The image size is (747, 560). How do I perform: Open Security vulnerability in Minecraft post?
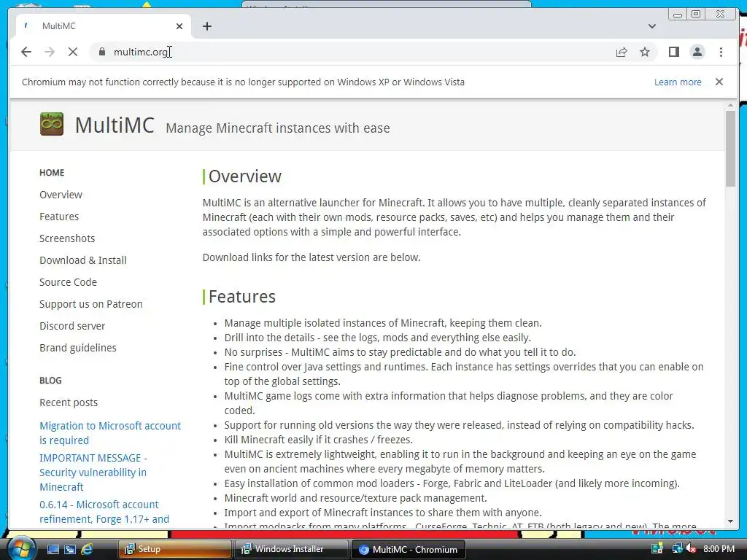point(93,472)
